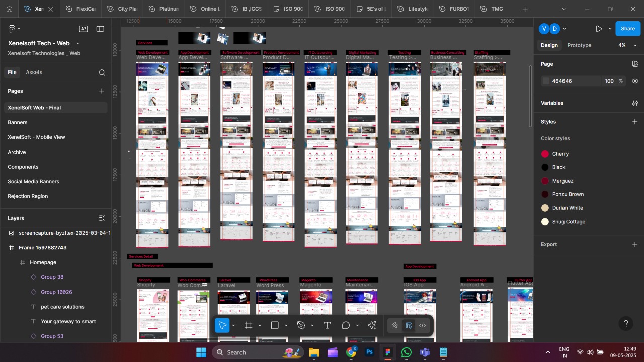644x362 pixels.
Task: Open the browser tab list chevron
Action: click(x=564, y=9)
